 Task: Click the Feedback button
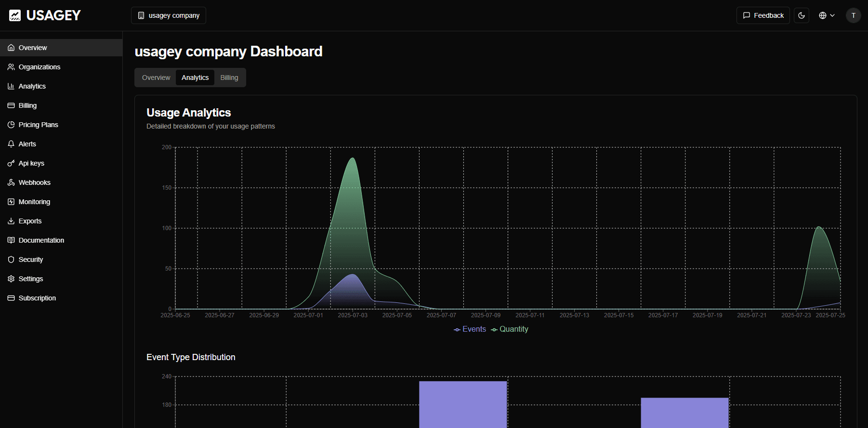(x=763, y=15)
